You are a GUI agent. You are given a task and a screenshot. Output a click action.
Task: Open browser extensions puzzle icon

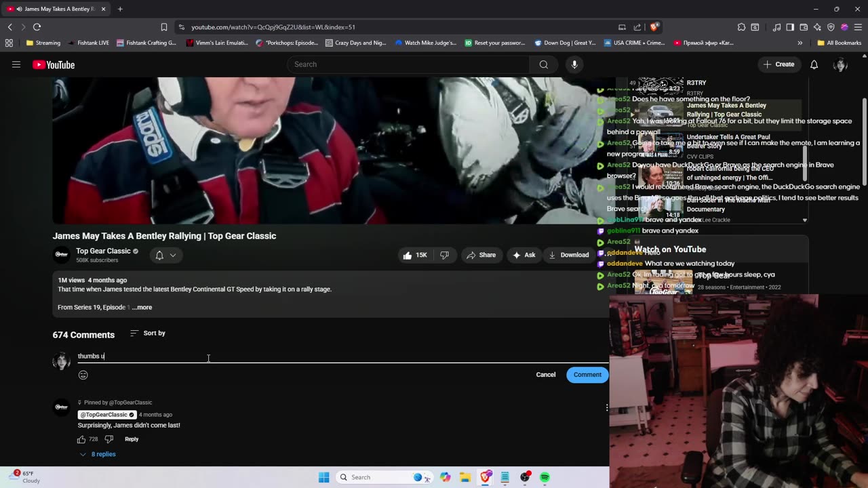tap(741, 27)
